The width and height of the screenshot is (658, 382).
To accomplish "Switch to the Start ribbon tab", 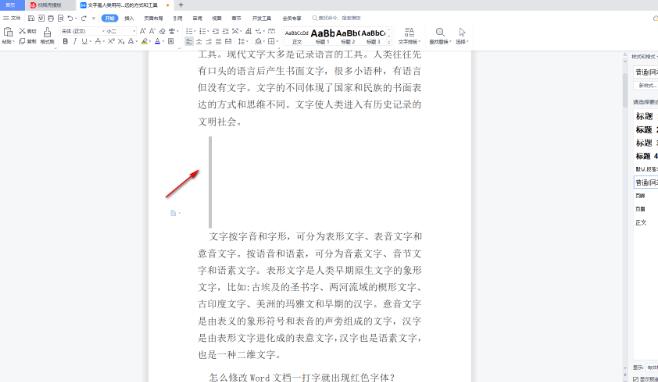I will click(110, 18).
